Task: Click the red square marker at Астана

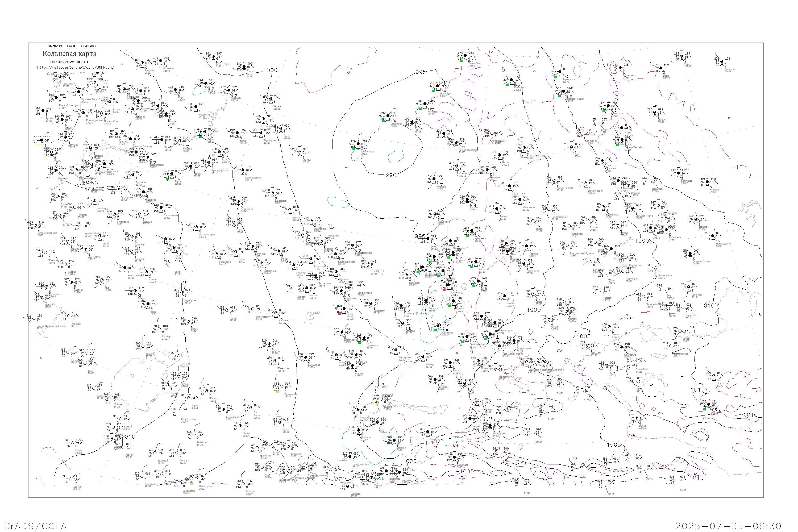Action: click(340, 314)
